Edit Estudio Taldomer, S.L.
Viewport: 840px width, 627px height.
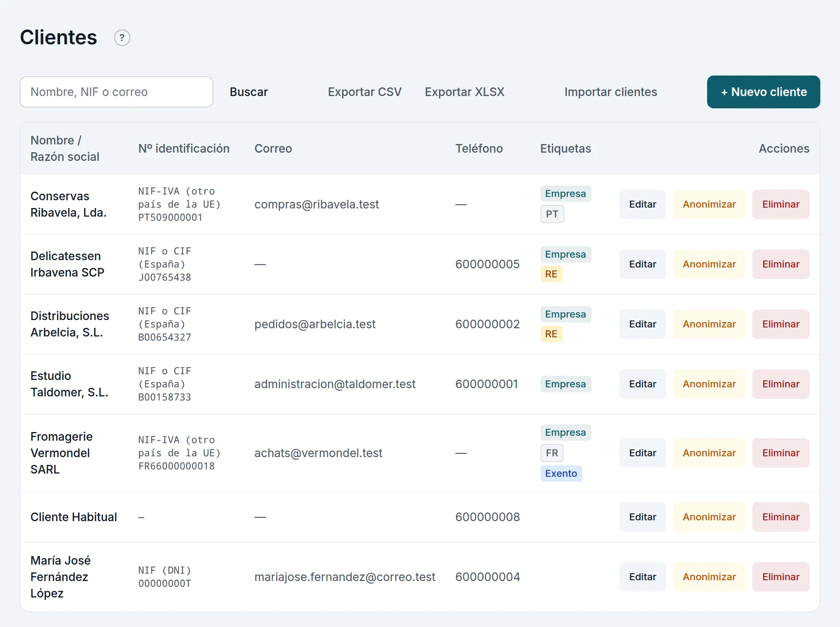[x=642, y=384]
